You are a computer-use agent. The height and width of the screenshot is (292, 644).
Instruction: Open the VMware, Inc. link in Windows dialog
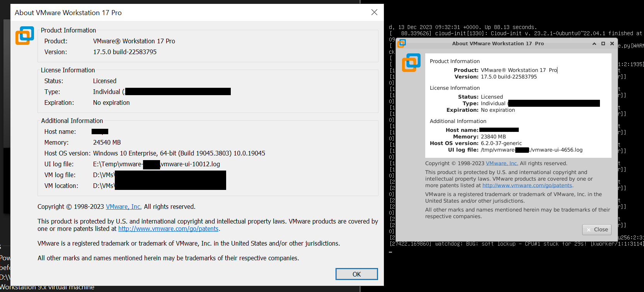[124, 207]
